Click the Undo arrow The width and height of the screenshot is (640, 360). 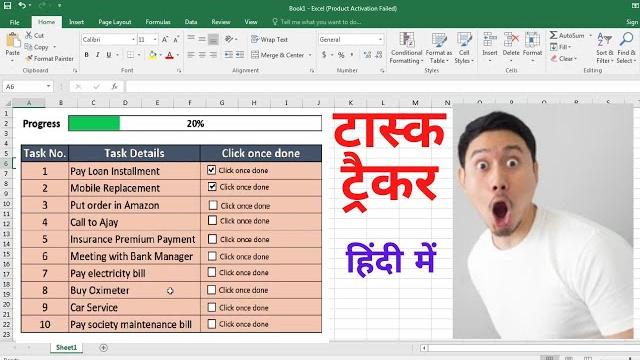[22, 6]
